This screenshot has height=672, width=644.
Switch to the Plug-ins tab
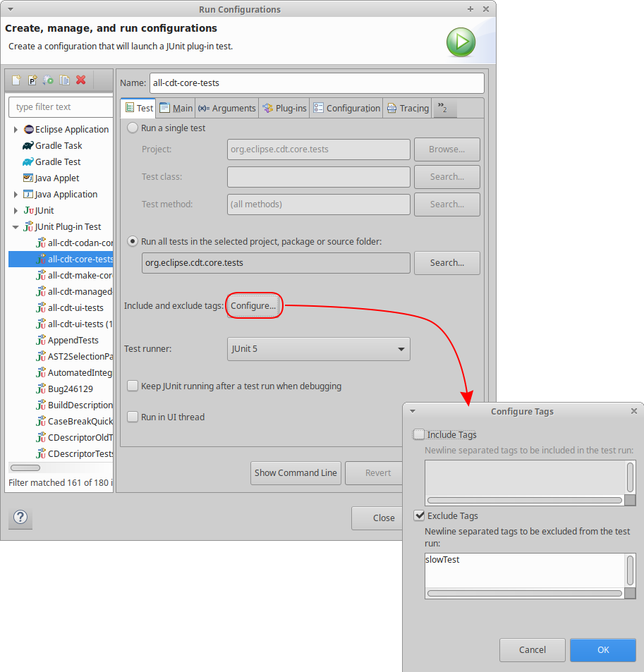pos(285,108)
